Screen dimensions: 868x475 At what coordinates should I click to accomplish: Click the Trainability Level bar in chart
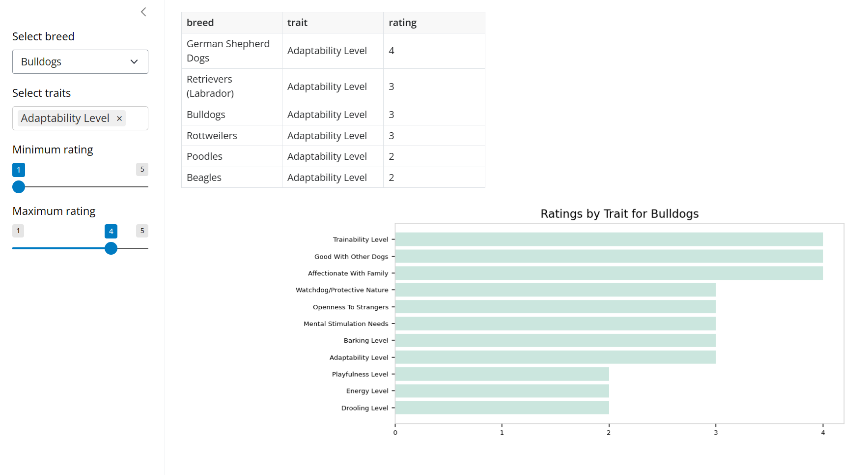(609, 239)
